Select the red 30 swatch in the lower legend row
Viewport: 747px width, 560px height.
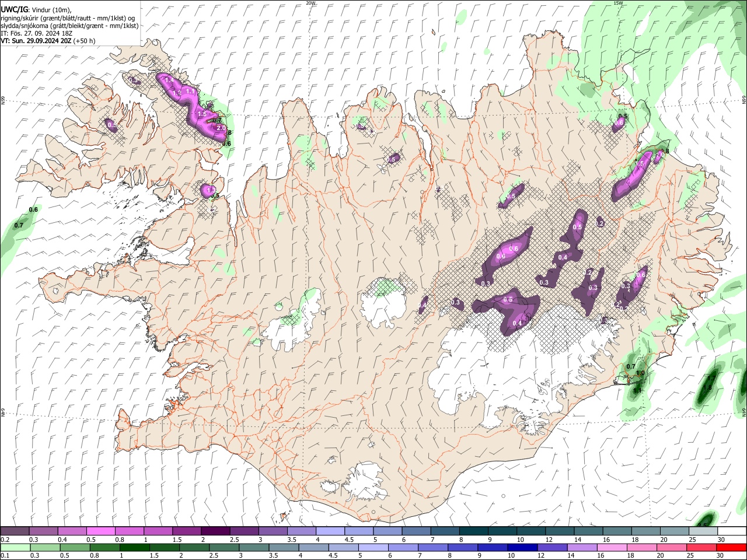click(x=732, y=547)
